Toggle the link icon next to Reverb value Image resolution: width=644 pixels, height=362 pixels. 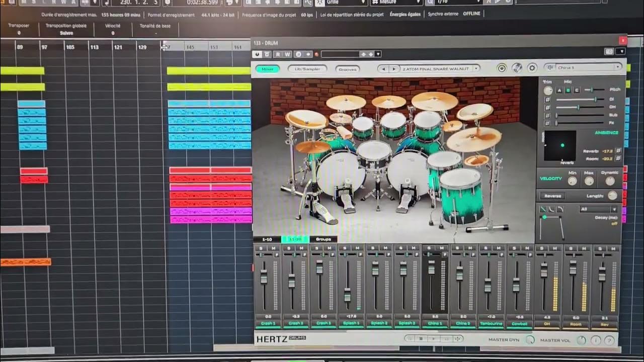618,151
